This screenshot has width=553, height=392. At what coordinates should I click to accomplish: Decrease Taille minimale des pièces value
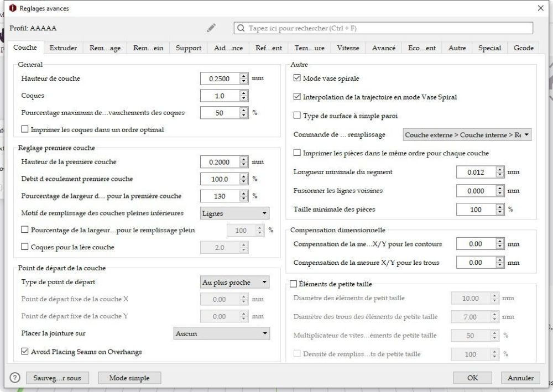click(500, 212)
